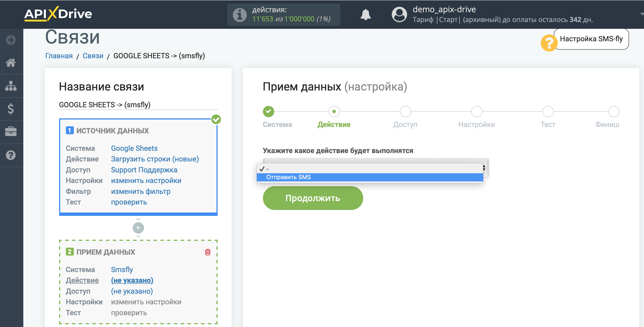Open notifications bell
Image resolution: width=644 pixels, height=327 pixels.
point(365,15)
